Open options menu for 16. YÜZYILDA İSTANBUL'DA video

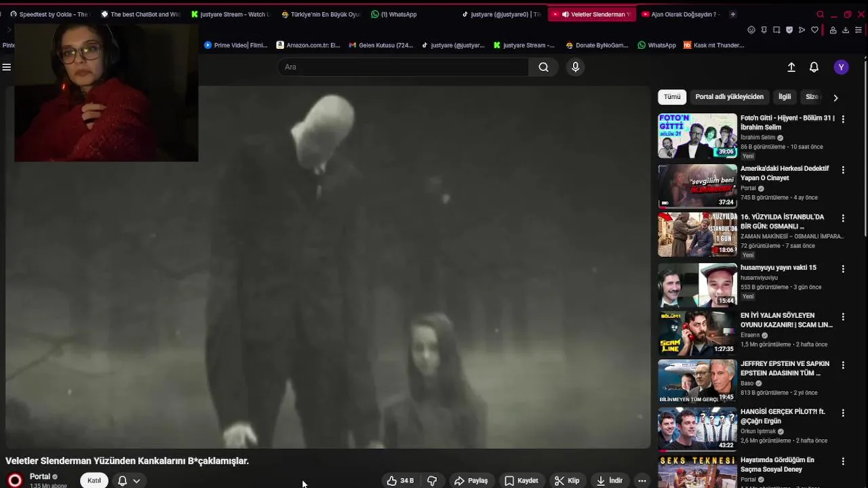(843, 218)
